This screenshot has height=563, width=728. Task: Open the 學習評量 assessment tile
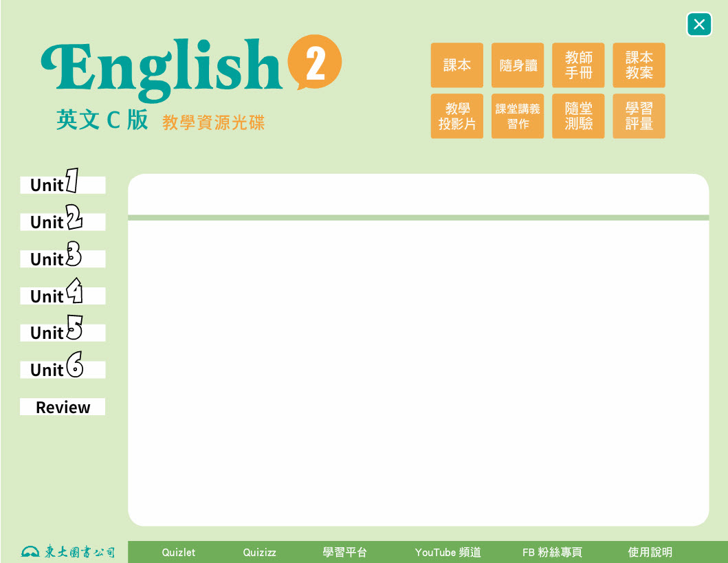click(x=639, y=116)
